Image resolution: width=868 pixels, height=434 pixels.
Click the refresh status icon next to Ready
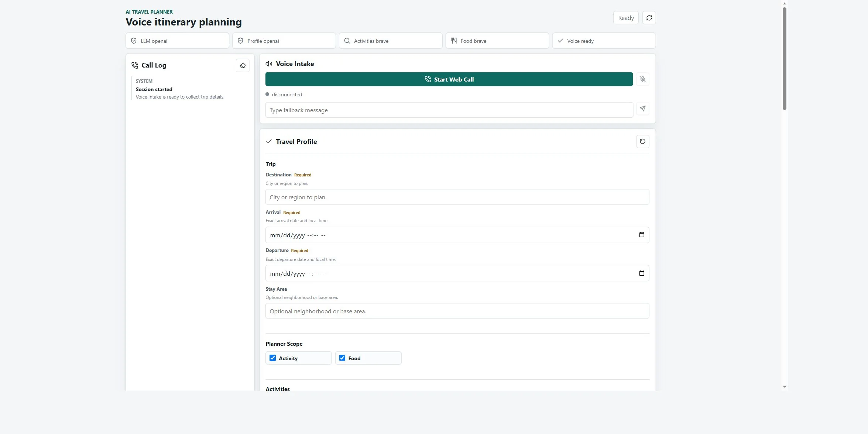point(649,18)
